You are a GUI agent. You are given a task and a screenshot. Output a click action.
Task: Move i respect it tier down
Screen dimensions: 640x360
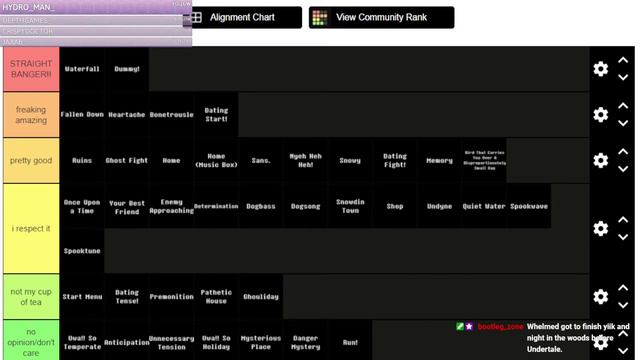tap(623, 237)
